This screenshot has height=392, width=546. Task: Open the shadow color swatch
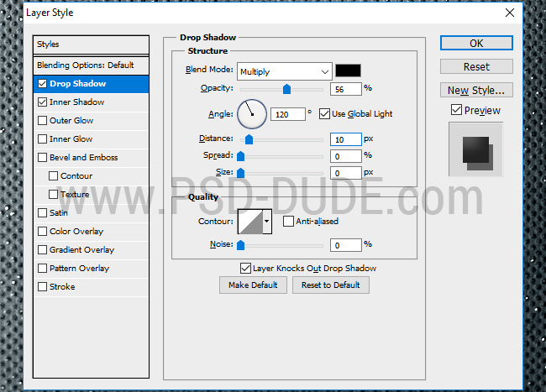coord(348,71)
